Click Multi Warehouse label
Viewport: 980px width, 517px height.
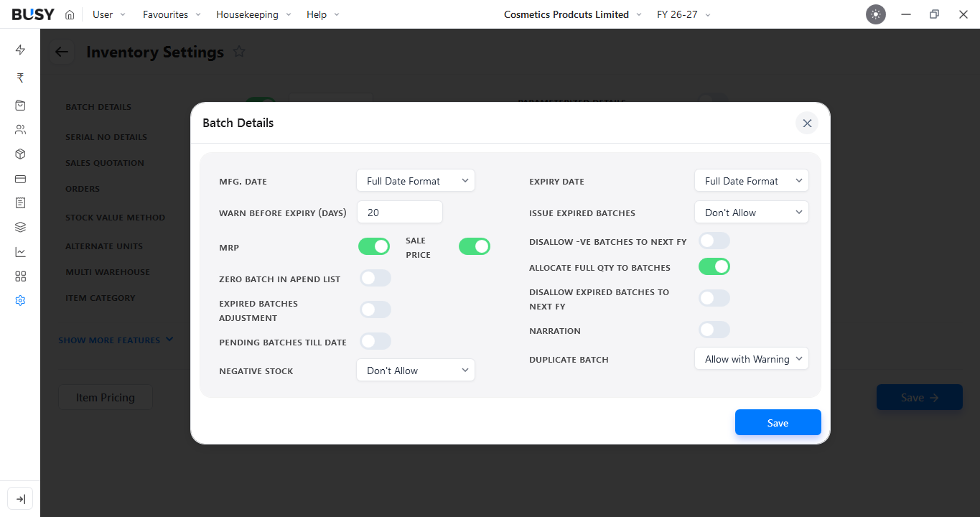[108, 272]
